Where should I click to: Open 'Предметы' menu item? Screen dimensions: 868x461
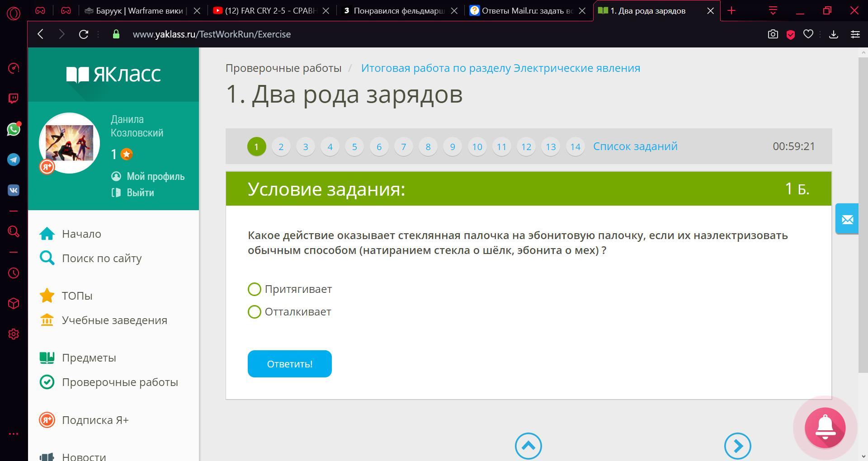pos(78,358)
